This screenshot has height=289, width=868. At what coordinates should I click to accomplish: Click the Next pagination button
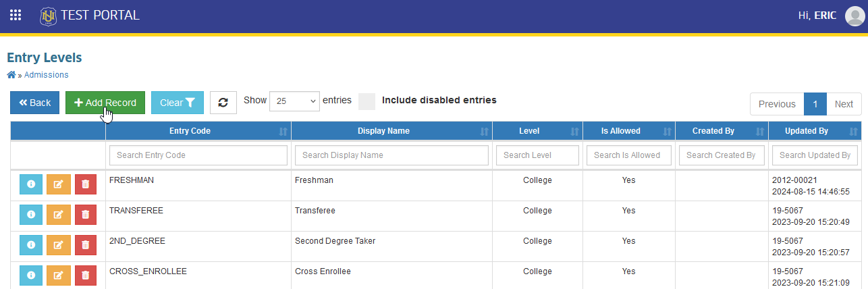tap(844, 104)
